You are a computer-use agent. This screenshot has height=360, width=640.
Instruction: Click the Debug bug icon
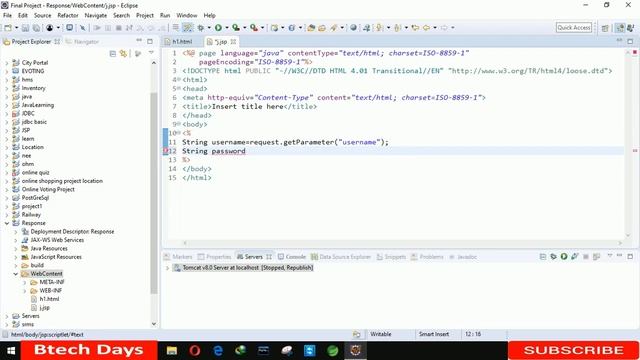click(200, 28)
